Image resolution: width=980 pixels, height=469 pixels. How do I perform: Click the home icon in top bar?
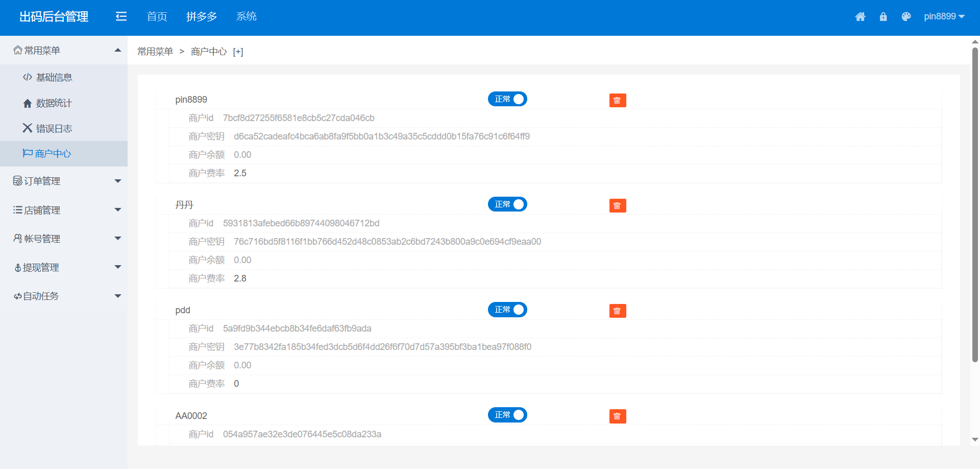860,17
